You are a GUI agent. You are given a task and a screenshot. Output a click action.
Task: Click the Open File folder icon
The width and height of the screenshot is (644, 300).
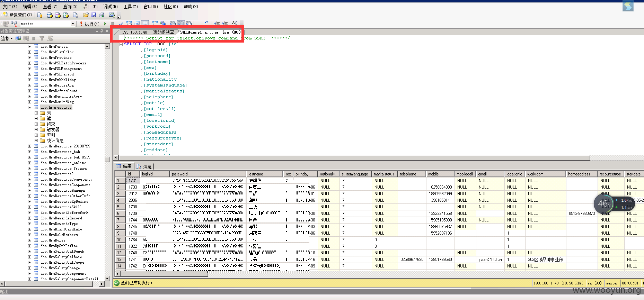pyautogui.click(x=86, y=15)
